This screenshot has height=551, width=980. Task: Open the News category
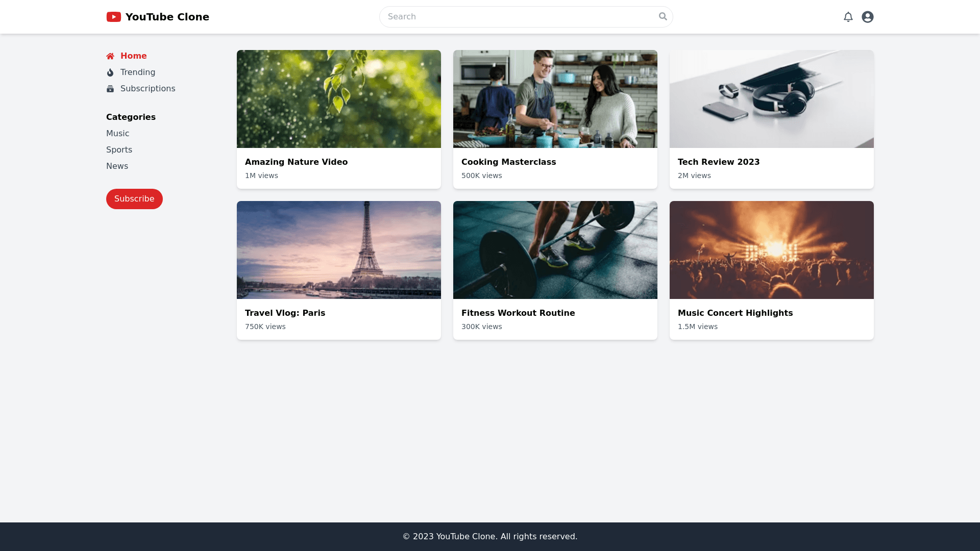point(117,166)
